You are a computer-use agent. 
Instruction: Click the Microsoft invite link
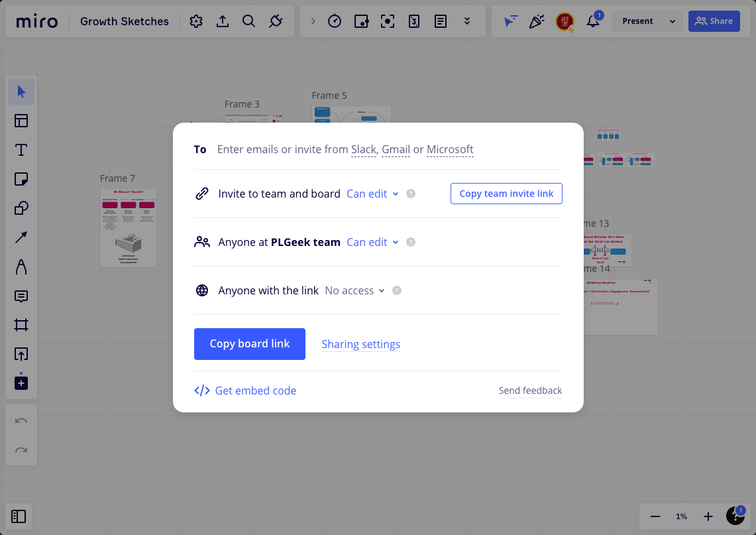point(450,150)
